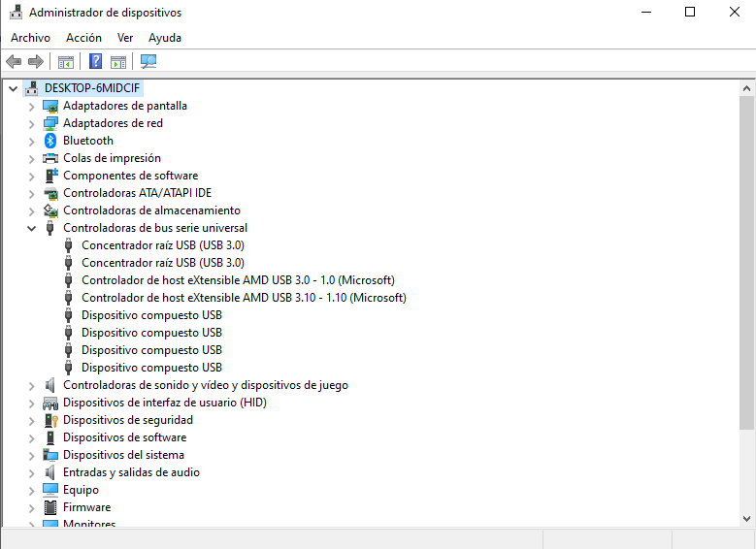
Task: Click the Dispositivos de seguridad key icon
Action: 50,420
